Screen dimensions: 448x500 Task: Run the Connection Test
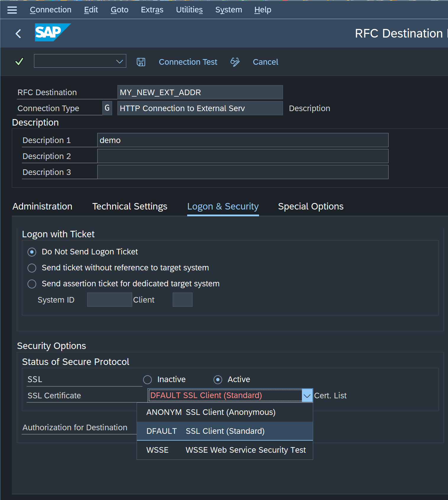coord(188,62)
